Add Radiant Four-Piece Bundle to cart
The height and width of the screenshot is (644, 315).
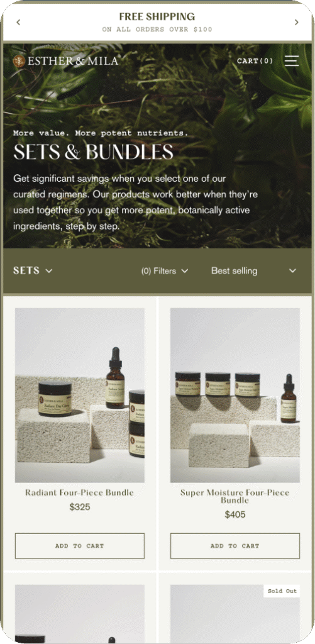(80, 546)
